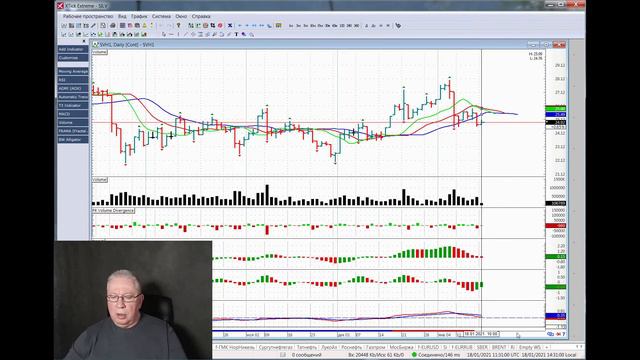This screenshot has width=640, height=360.
Task: Click the 0 сообщений status bar entry
Action: tap(306, 355)
